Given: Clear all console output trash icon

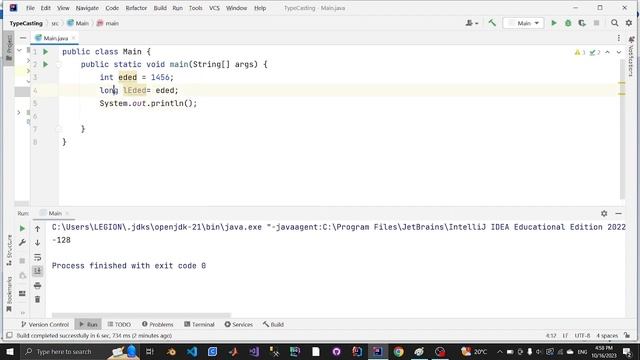Looking at the screenshot, I should 37,299.
